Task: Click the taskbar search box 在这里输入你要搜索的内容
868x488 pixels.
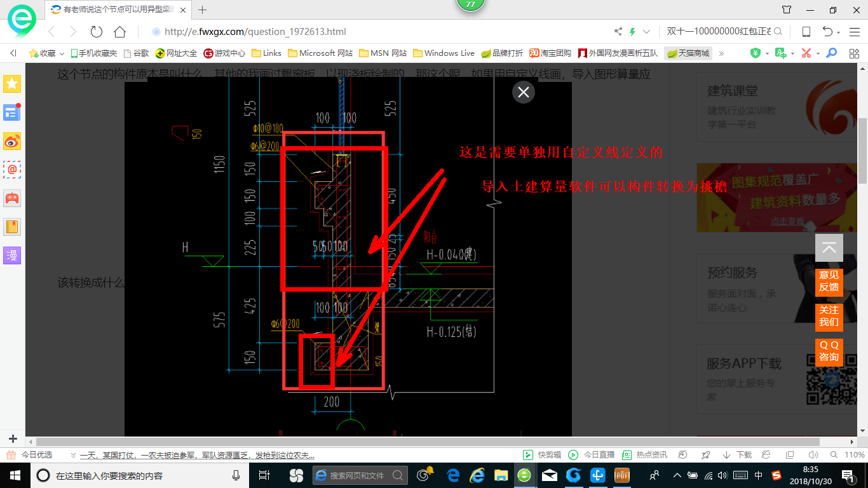Action: (140, 475)
